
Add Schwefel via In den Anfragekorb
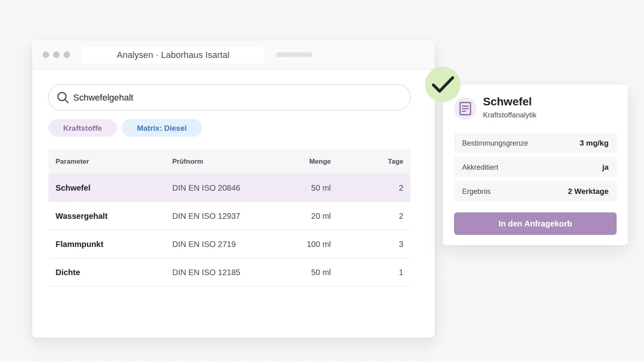coord(535,224)
